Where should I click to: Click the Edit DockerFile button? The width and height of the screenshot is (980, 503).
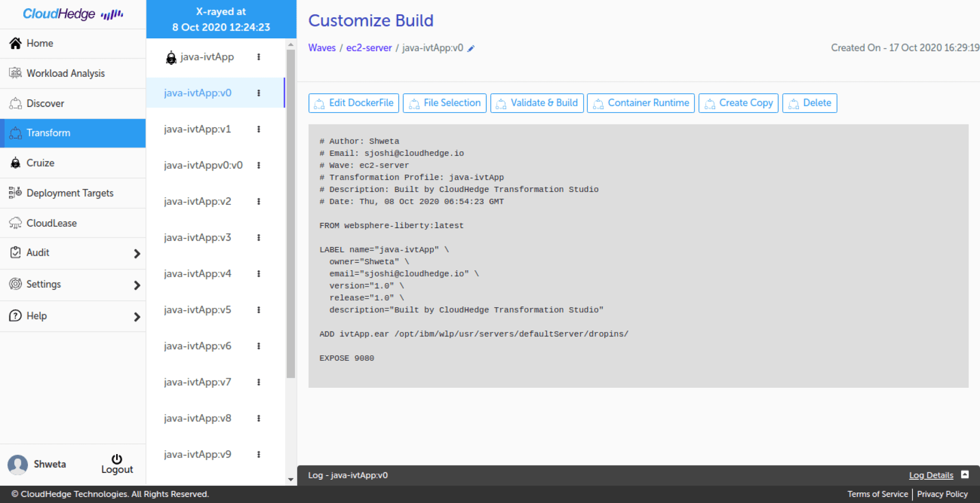(353, 103)
